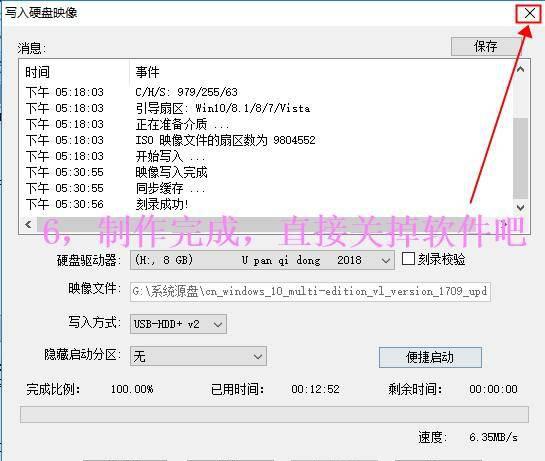Click the 映像文件 path field
545x461 pixels.
(x=310, y=292)
